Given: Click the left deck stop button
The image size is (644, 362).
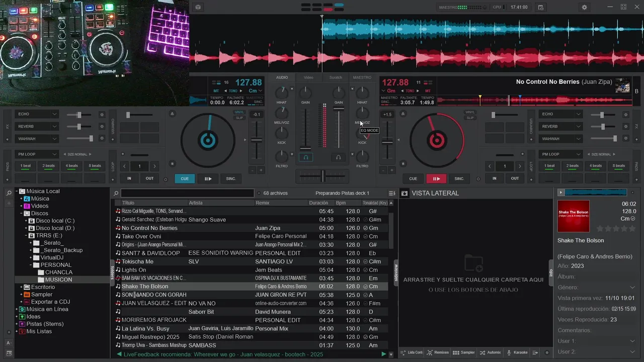Looking at the screenshot, I should [x=173, y=163].
